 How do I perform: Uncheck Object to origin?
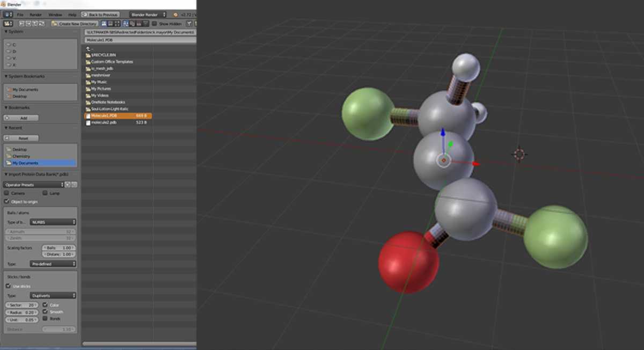coord(7,201)
